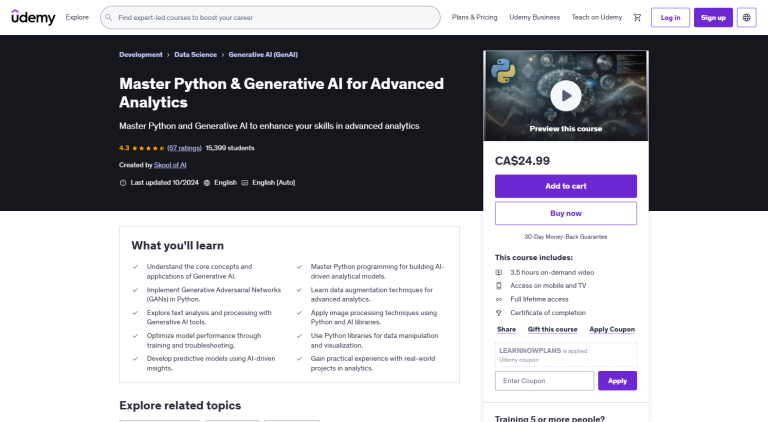
Task: Click the LEARNNOWPLANS applied coupon box
Action: coord(566,355)
